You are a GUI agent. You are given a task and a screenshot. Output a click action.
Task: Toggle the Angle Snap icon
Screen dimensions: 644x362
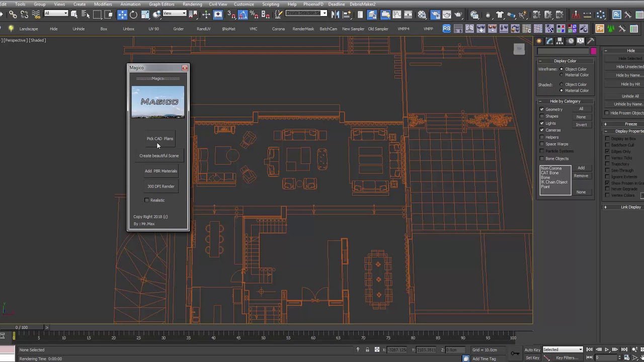click(x=243, y=15)
